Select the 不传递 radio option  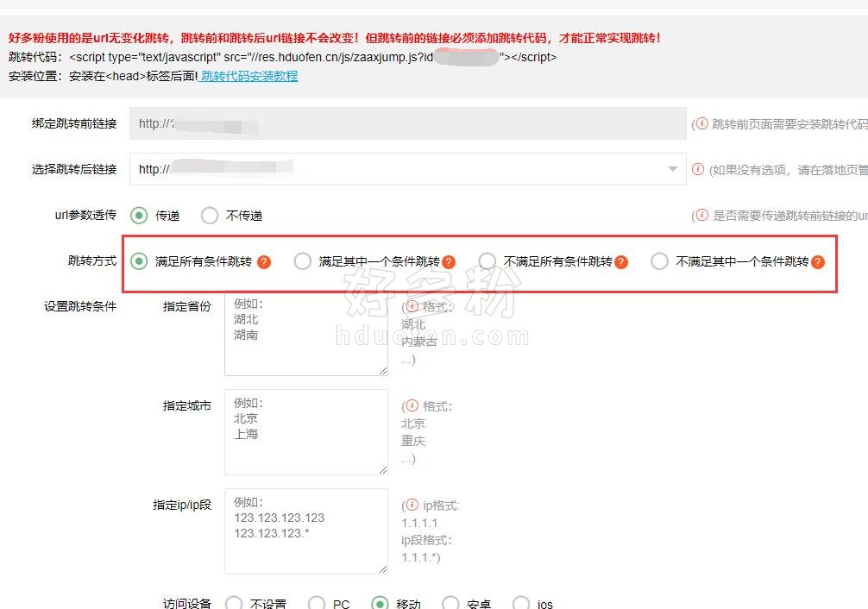210,216
